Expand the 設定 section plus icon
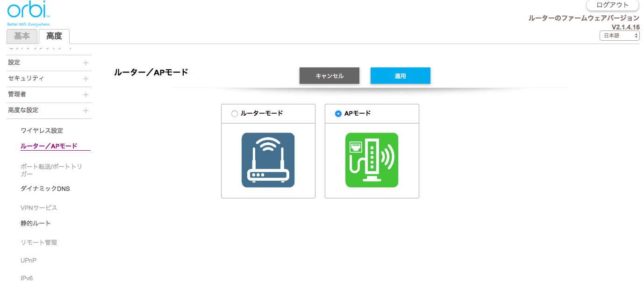 pos(86,63)
